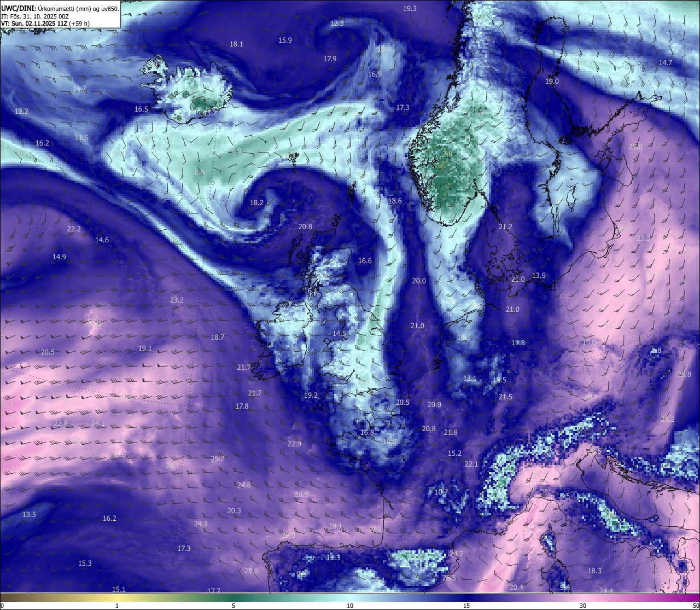Screen dimensions: 700x610
Task: Click the 16.5 value beside Iceland
Action: pos(141,109)
